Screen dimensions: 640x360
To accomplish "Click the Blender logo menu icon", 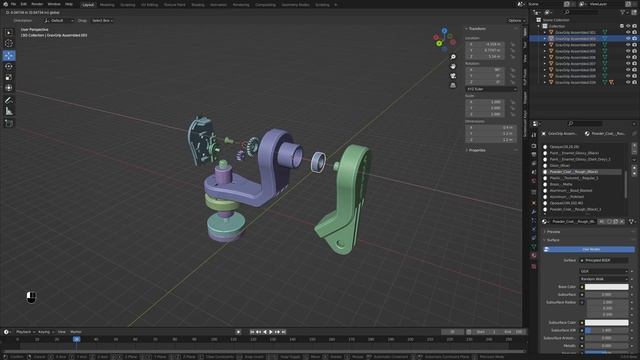I will (5, 4).
